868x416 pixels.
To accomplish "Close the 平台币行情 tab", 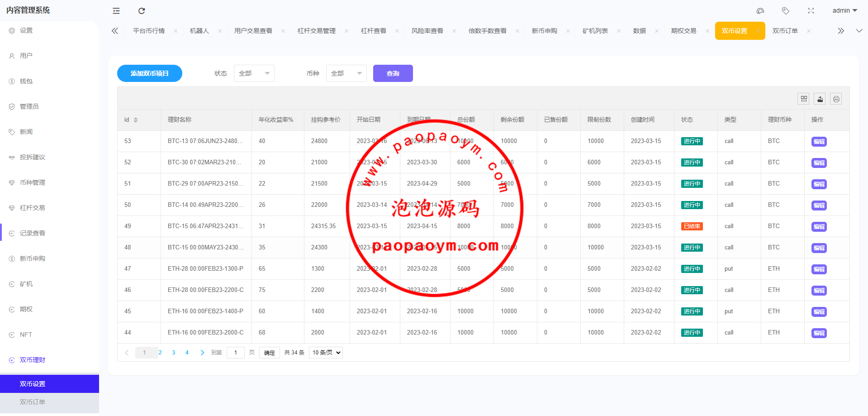I will [x=175, y=31].
